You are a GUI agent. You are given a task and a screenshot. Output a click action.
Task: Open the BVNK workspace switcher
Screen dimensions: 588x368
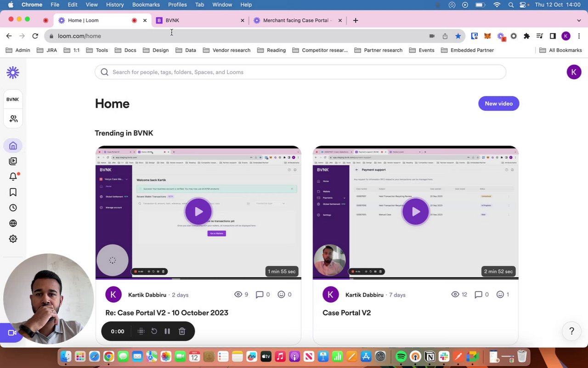point(13,99)
